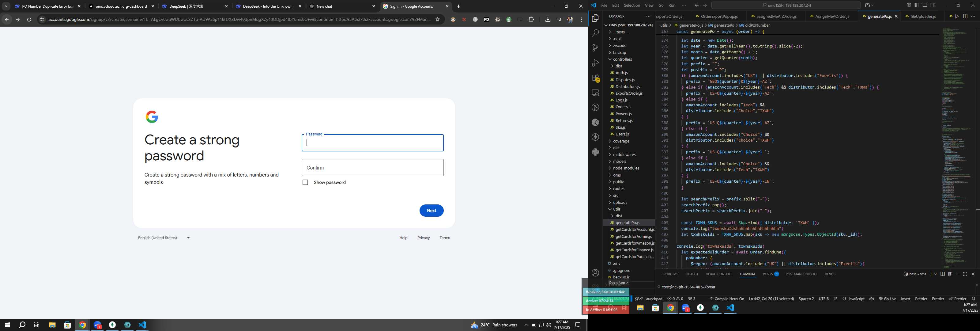Open Run and Debug view in VS Code
Image resolution: width=980 pixels, height=331 pixels.
tap(595, 63)
